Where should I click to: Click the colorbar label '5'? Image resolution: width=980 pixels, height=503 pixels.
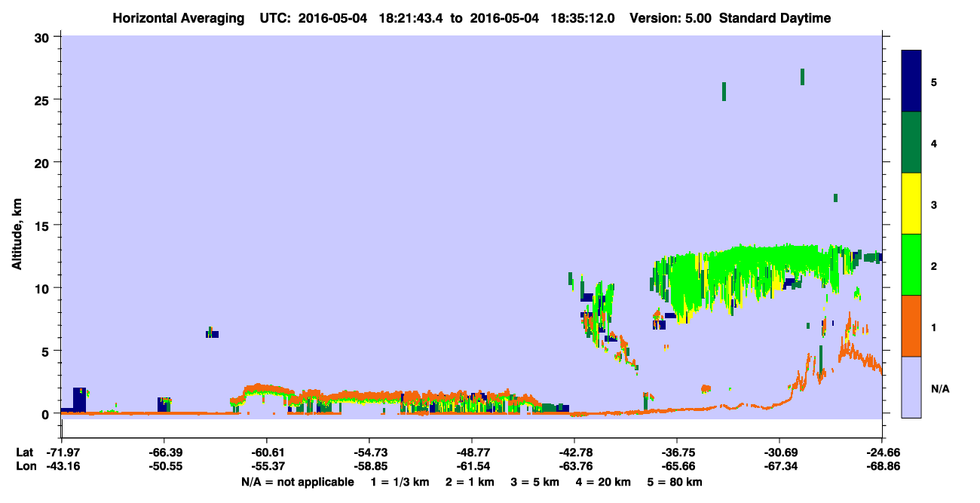tap(934, 81)
